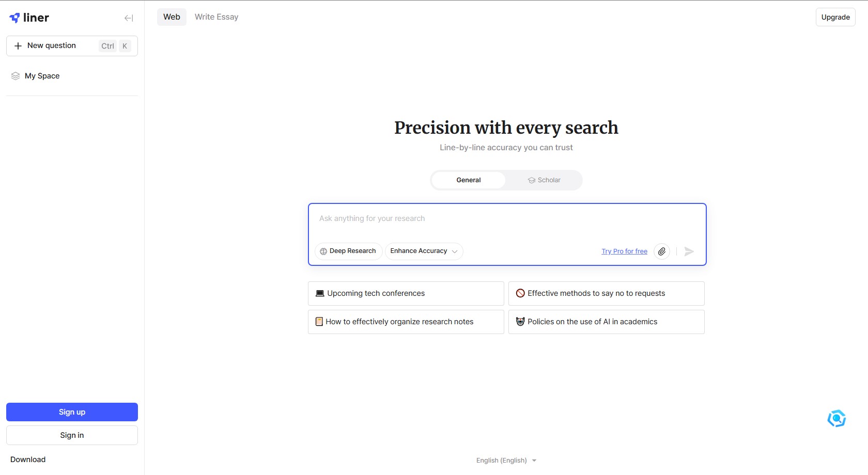Click the Try Pro for free link
The width and height of the screenshot is (868, 475).
click(x=624, y=251)
